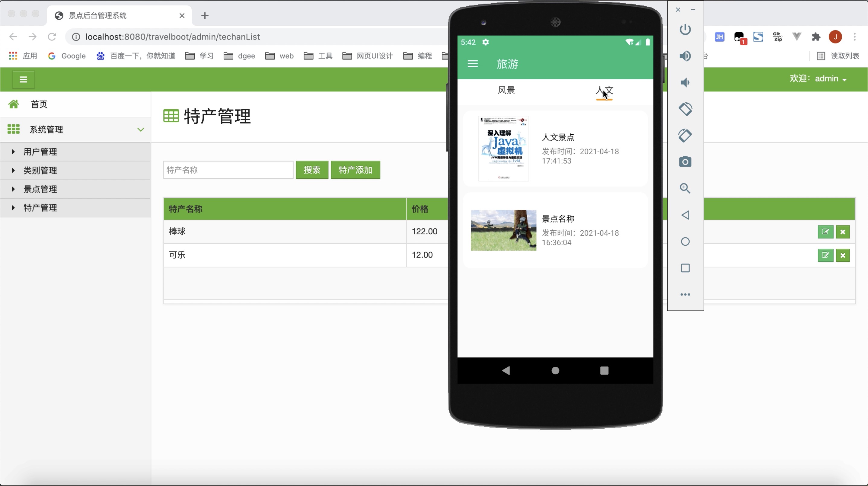
Task: Click the 人文景点 thumbnail image
Action: (504, 148)
